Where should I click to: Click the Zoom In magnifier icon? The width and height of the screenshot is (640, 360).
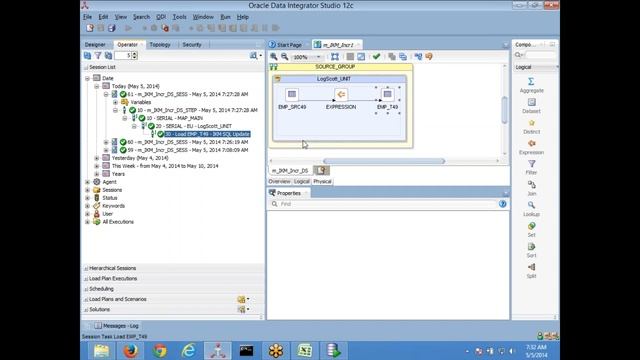[274, 57]
